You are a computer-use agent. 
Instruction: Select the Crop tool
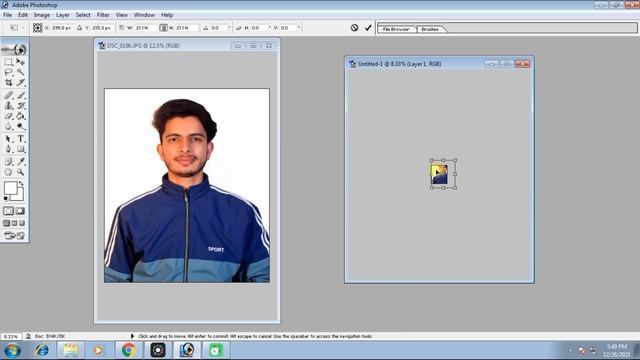(9, 82)
